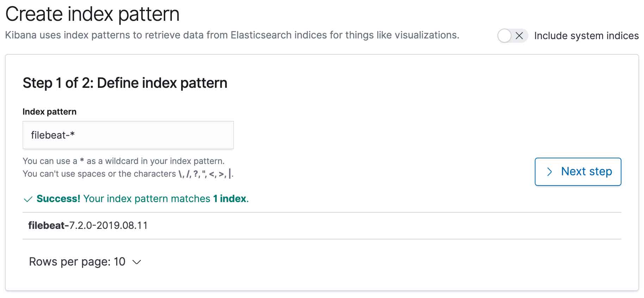The image size is (644, 298).
Task: Click the filebeat-* index pattern input
Action: 128,135
